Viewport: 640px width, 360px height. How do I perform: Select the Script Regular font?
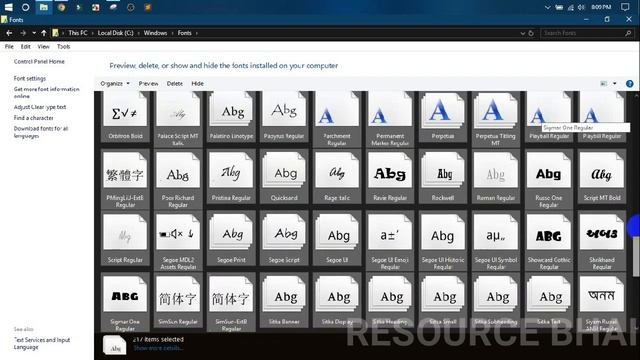[125, 238]
